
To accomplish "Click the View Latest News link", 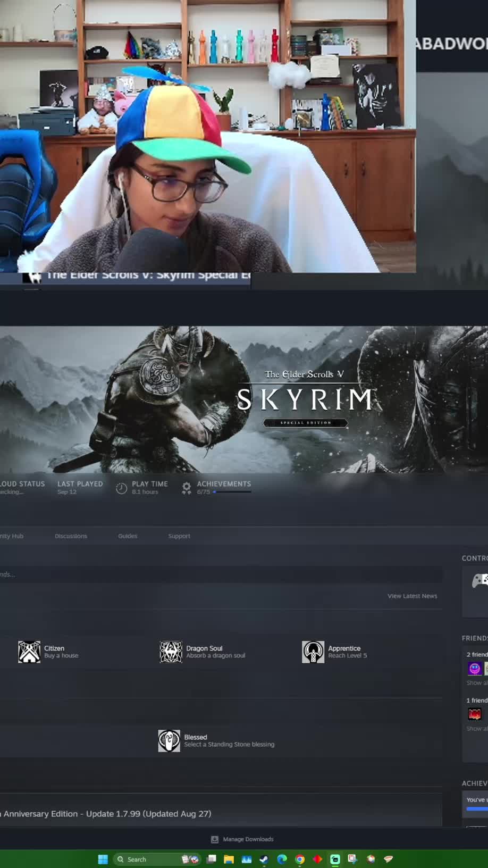I will click(413, 596).
